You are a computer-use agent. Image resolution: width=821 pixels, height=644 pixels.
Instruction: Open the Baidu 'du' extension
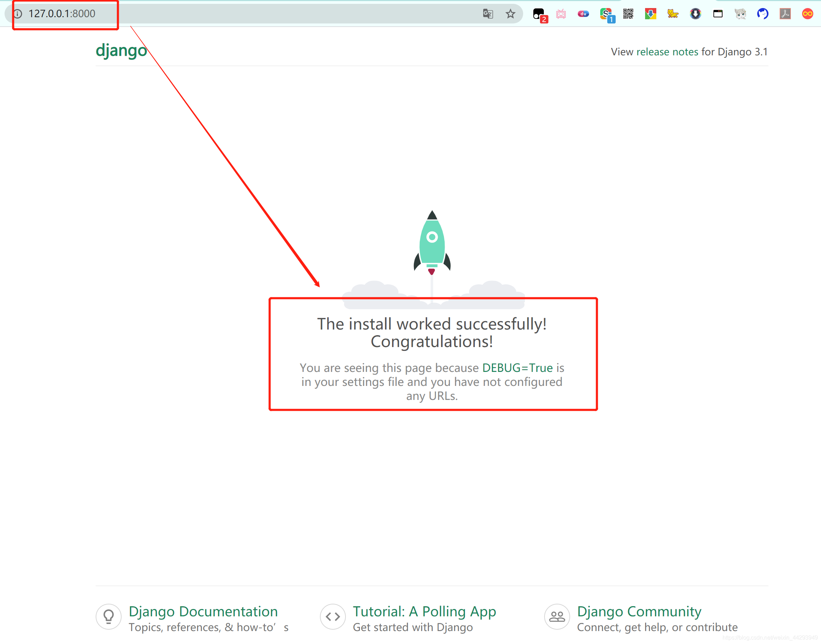coord(583,14)
